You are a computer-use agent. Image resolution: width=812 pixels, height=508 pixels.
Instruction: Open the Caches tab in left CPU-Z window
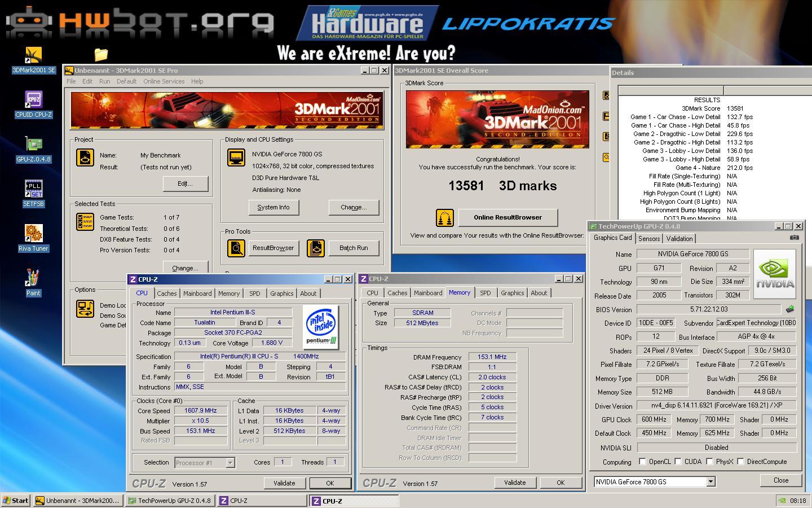[x=167, y=294]
